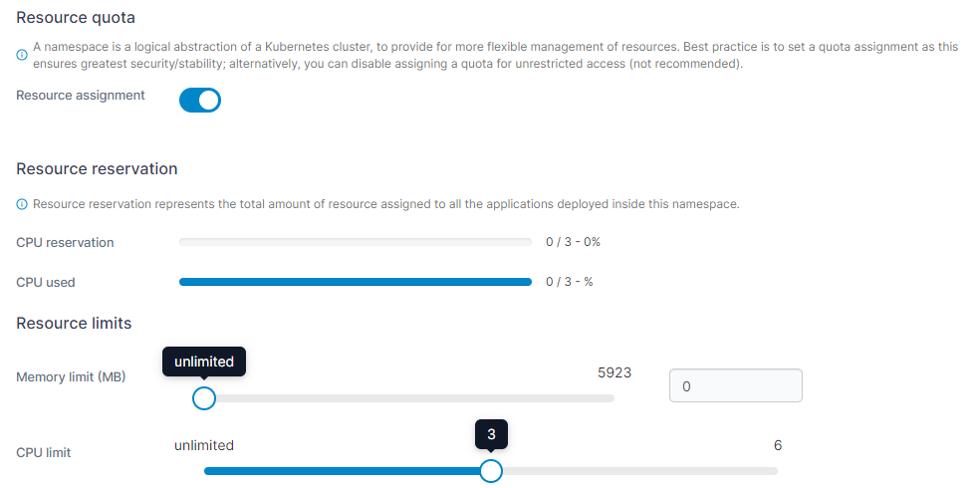Disable the Resource assignment toggle

pyautogui.click(x=199, y=101)
